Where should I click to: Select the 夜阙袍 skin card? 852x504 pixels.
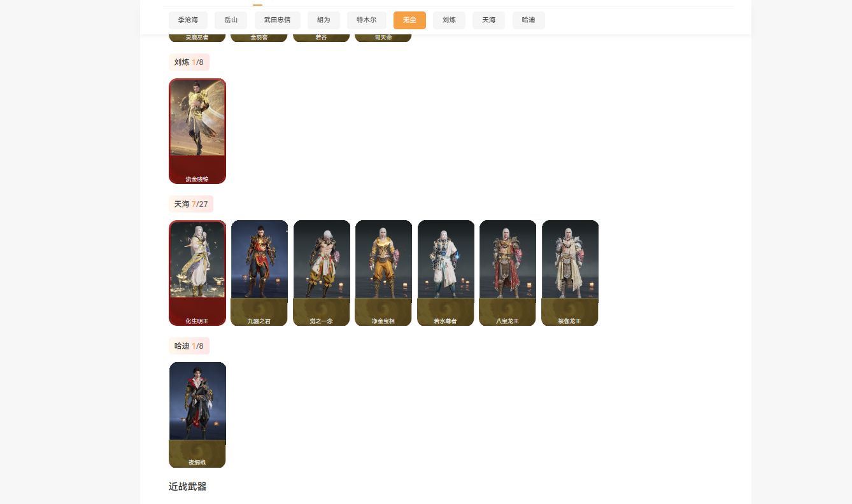[197, 415]
